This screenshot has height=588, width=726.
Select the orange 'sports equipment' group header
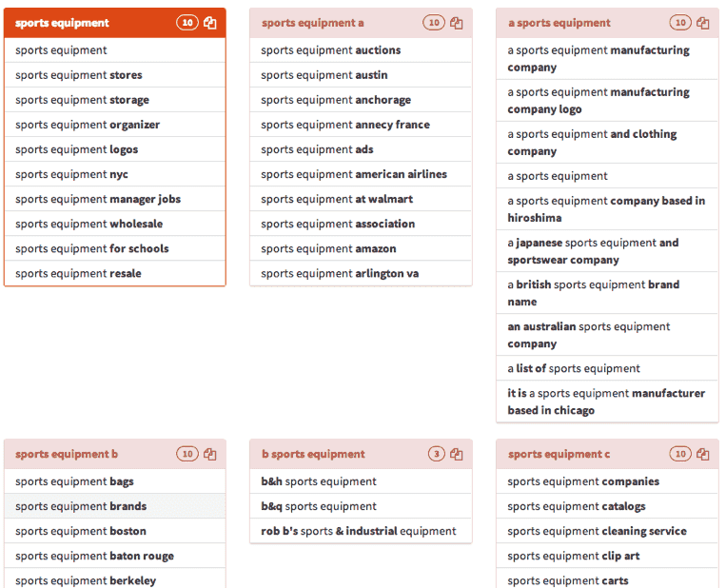[115, 23]
